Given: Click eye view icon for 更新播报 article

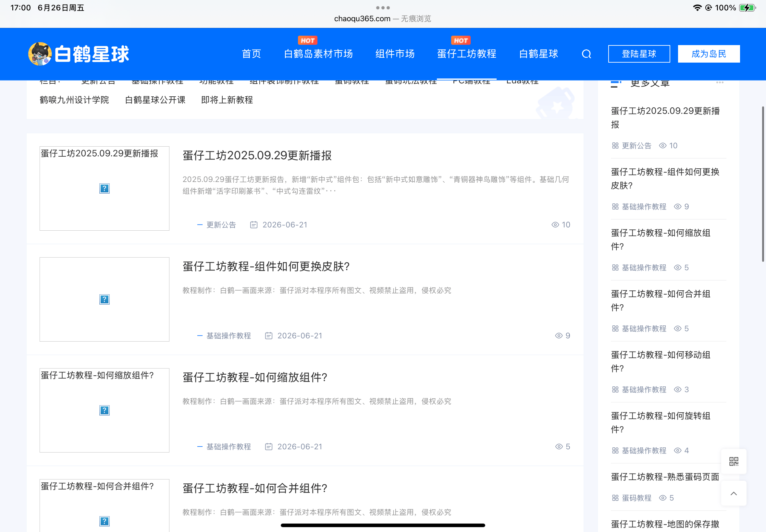Looking at the screenshot, I should [x=555, y=225].
